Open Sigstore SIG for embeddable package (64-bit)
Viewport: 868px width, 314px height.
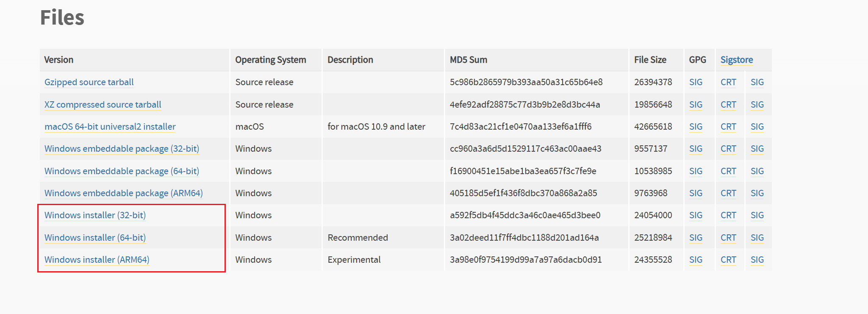[x=757, y=171]
